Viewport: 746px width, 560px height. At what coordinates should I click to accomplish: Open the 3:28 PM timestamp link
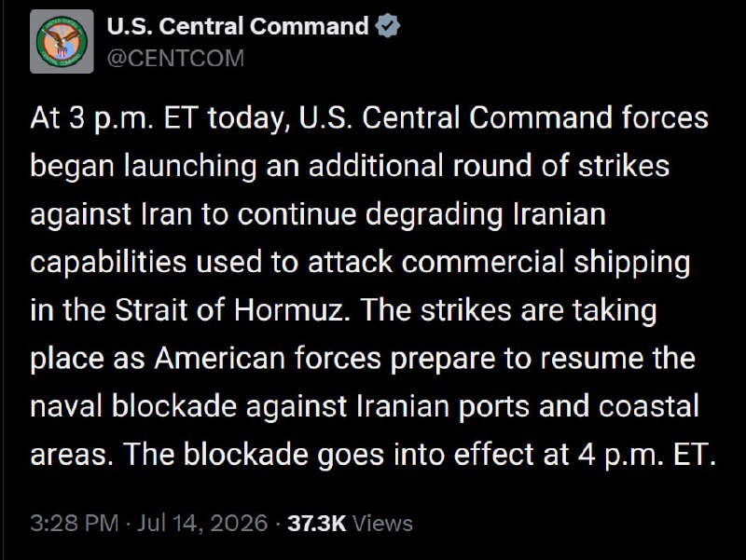click(75, 523)
